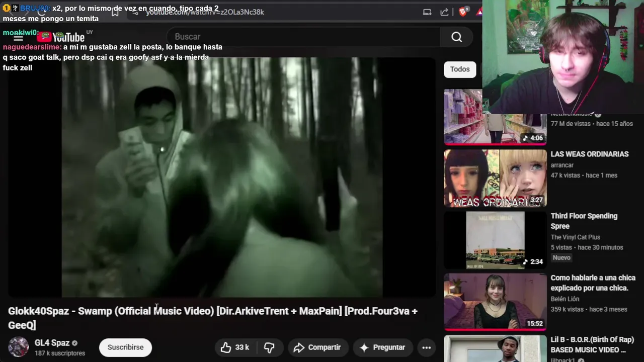Click the LAS WEAS ORDINARIAS title

click(x=590, y=154)
